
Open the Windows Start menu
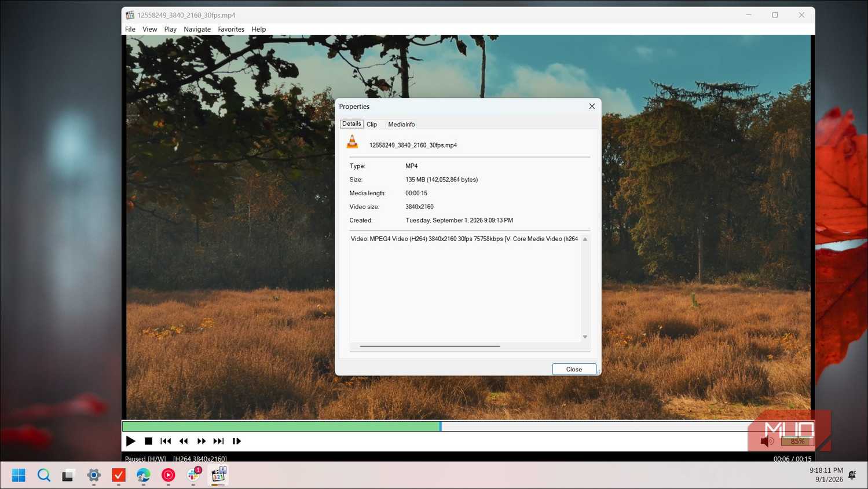point(19,475)
